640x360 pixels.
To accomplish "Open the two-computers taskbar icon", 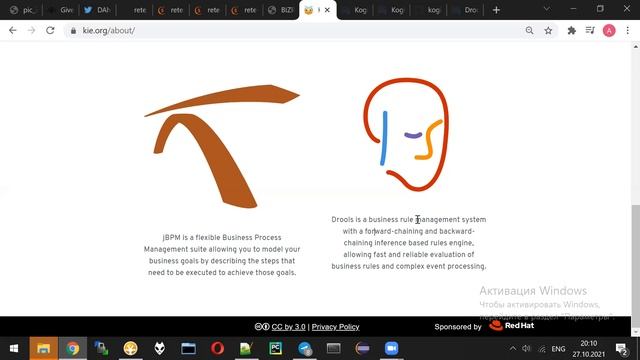I will click(x=101, y=349).
